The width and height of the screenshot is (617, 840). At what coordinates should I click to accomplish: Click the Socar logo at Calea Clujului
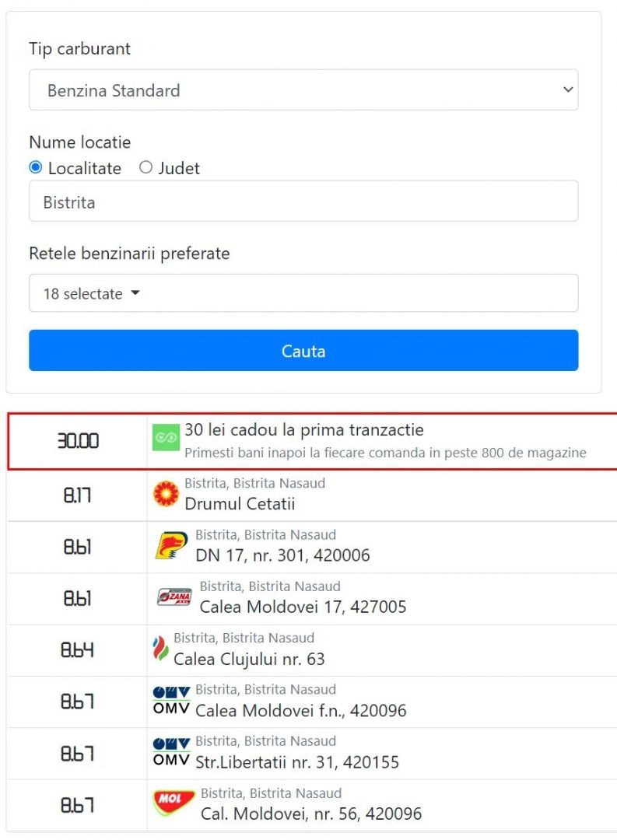pyautogui.click(x=160, y=649)
